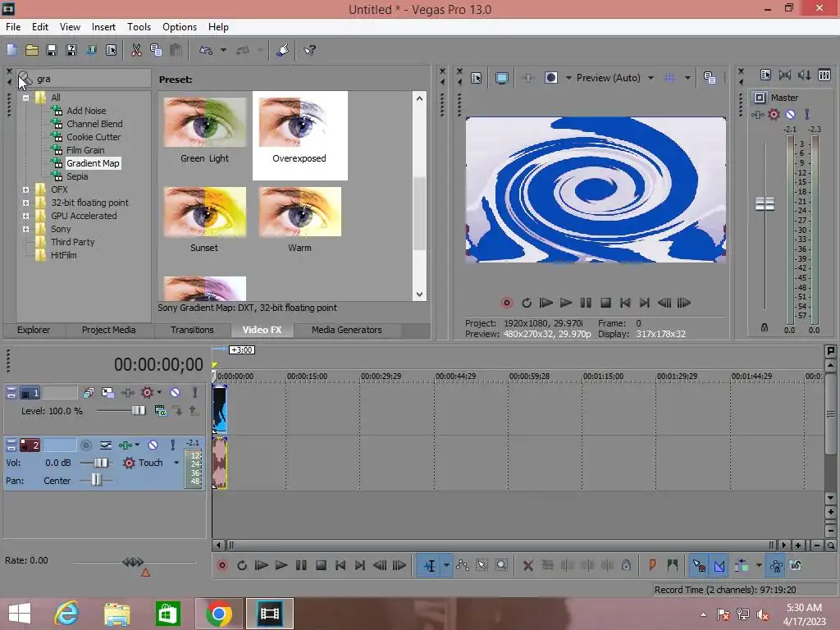Toggle Mute on video track 1

[176, 393]
